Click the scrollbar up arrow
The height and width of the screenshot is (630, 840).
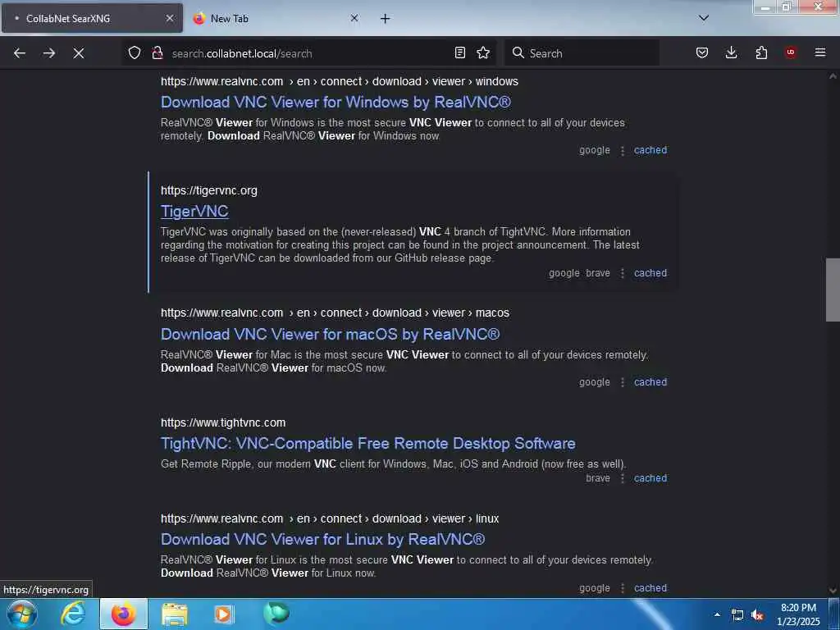click(833, 76)
